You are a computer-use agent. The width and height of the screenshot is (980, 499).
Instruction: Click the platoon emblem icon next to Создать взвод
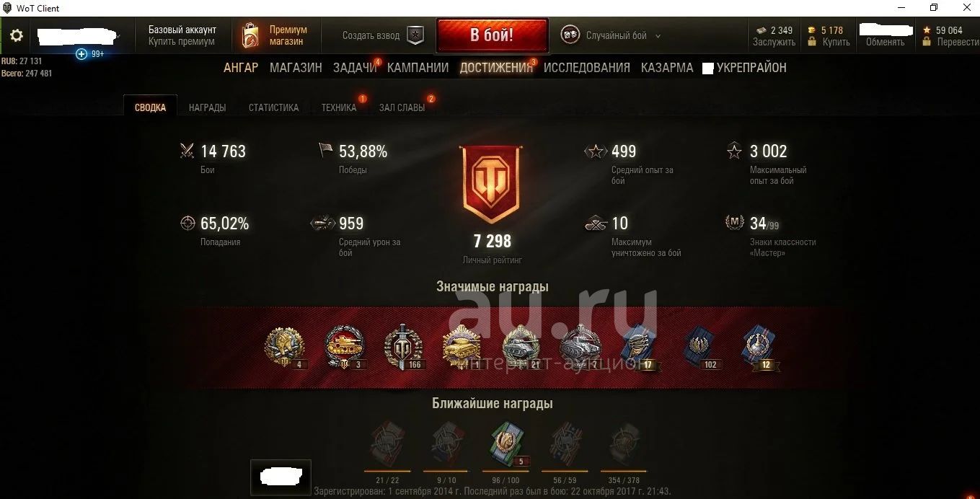415,35
